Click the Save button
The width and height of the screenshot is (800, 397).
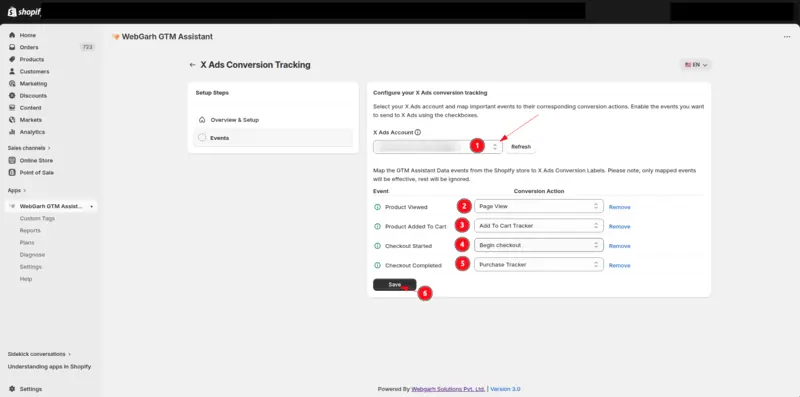click(x=394, y=285)
